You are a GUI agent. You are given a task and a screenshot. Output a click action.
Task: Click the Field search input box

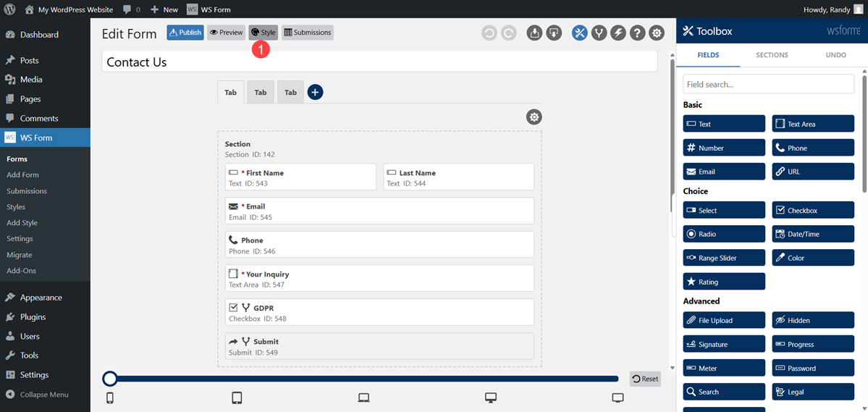coord(768,84)
